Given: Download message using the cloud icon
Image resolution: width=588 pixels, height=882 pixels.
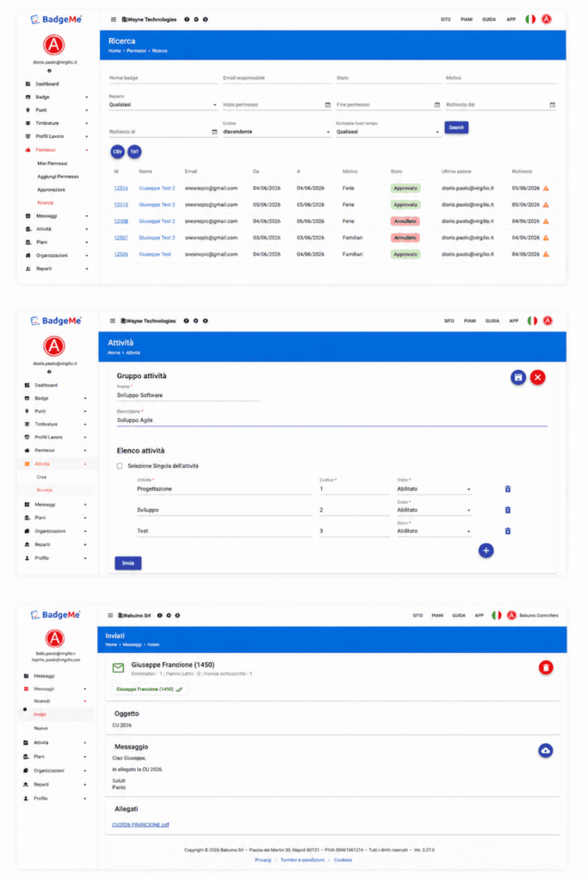Looking at the screenshot, I should (x=545, y=750).
